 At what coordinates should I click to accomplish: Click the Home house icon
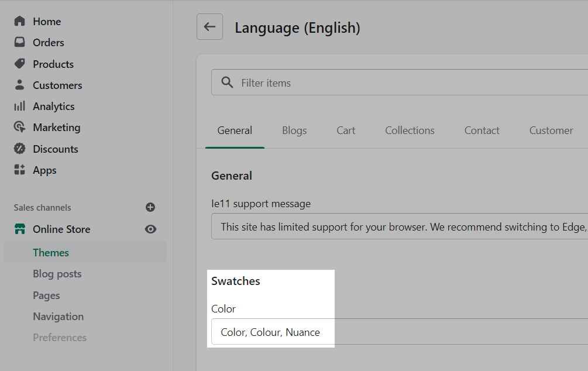coord(20,21)
